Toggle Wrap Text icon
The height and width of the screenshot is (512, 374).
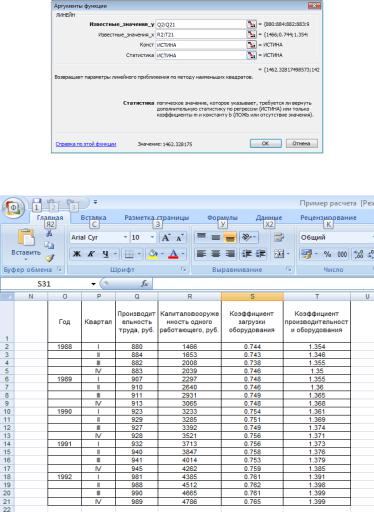tap(279, 237)
